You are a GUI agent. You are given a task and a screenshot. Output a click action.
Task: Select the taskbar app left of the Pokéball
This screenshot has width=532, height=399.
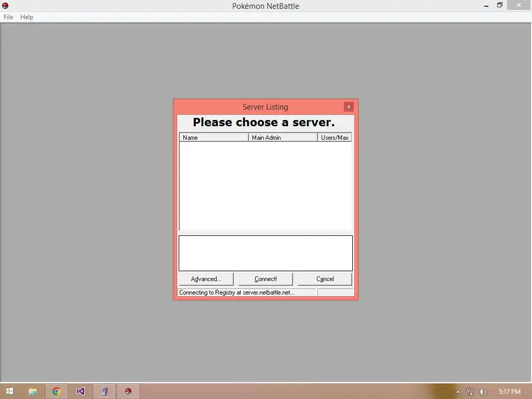tap(104, 391)
